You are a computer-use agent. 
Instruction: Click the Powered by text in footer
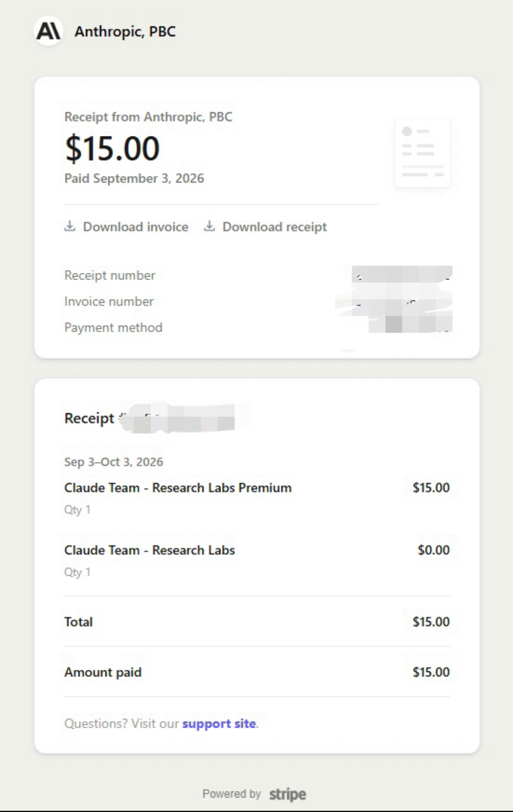click(232, 794)
